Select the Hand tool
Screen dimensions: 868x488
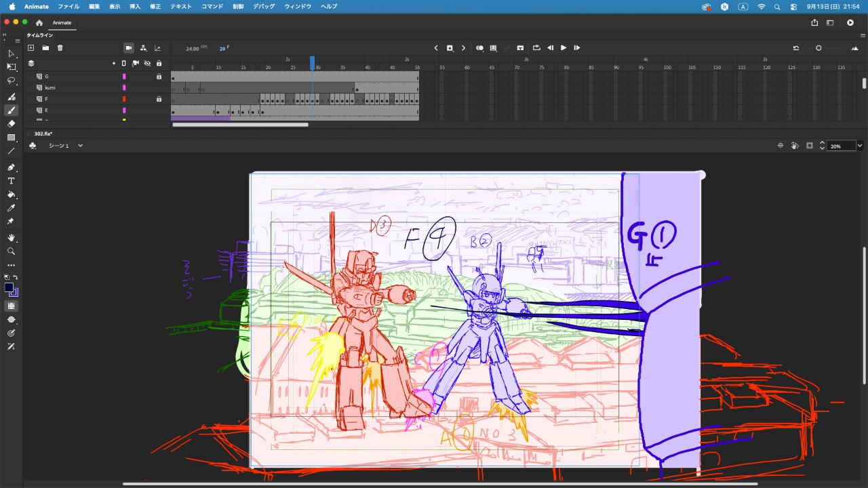(x=11, y=238)
